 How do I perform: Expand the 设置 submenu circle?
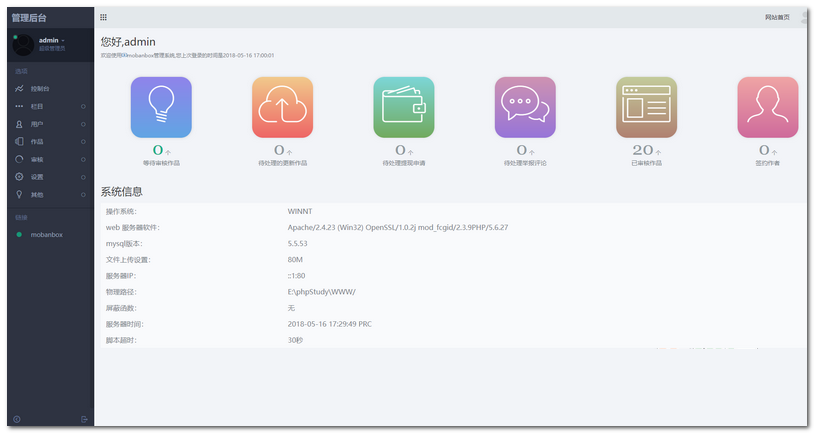click(83, 177)
